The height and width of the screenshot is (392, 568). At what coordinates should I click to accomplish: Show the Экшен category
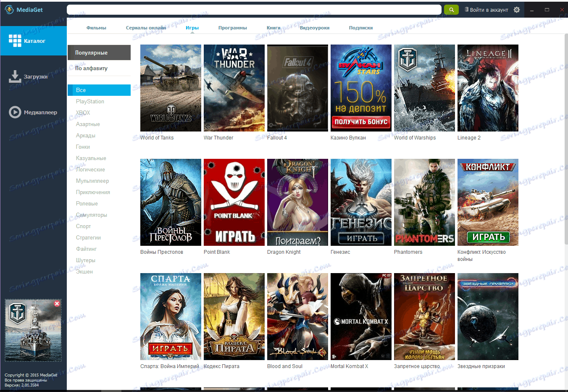(84, 271)
